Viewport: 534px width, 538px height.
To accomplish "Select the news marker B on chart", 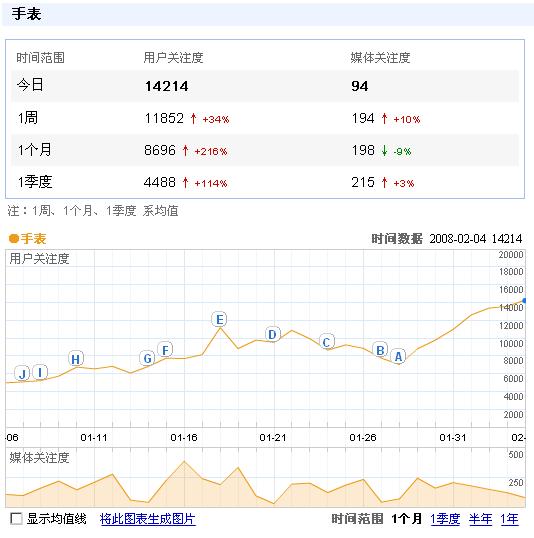I will tap(380, 350).
